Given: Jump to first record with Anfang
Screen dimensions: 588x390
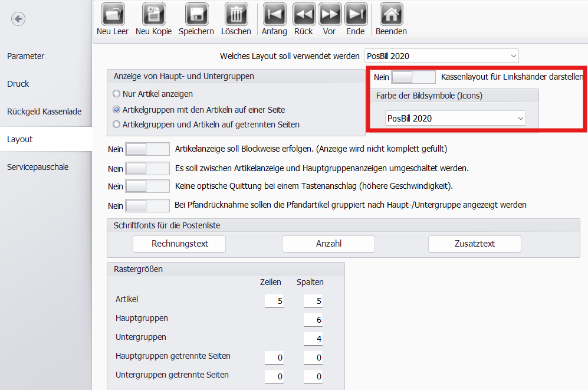Looking at the screenshot, I should point(274,14).
